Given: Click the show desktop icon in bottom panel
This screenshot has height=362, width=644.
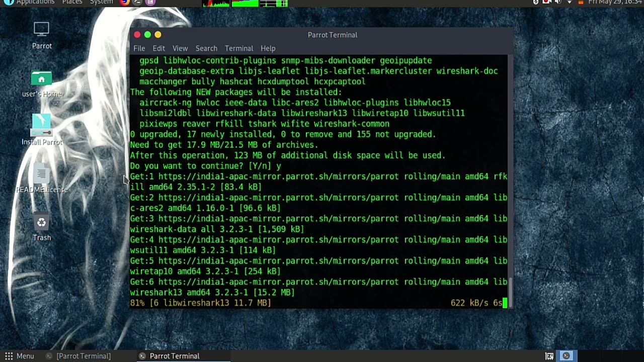Looking at the screenshot, I should click(549, 356).
